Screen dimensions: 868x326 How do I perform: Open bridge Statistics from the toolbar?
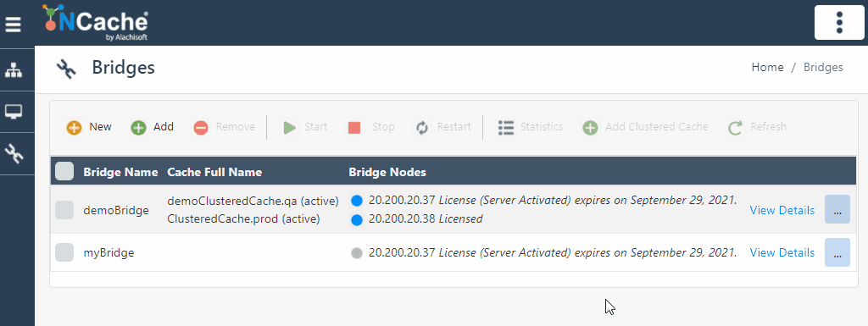531,127
